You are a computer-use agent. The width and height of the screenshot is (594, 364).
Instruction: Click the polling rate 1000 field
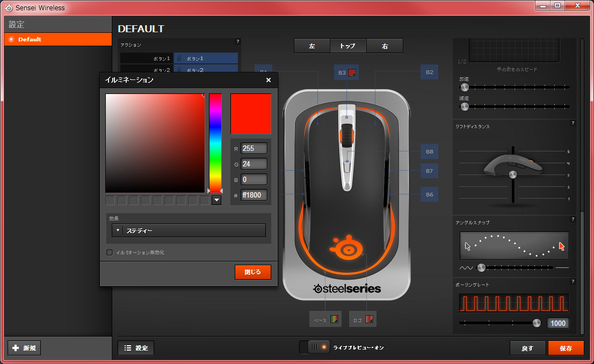(558, 323)
